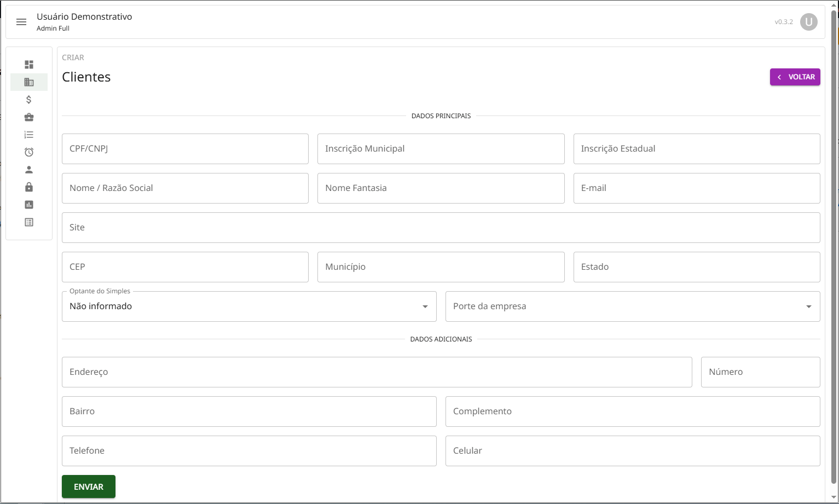Click the alarm clock sidebar icon
Screen dimensions: 839x504
click(x=29, y=152)
